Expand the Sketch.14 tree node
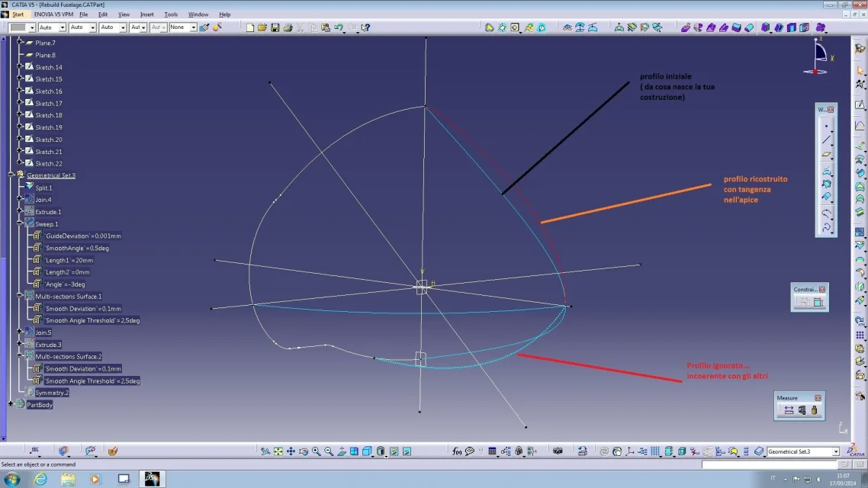 pos(19,66)
